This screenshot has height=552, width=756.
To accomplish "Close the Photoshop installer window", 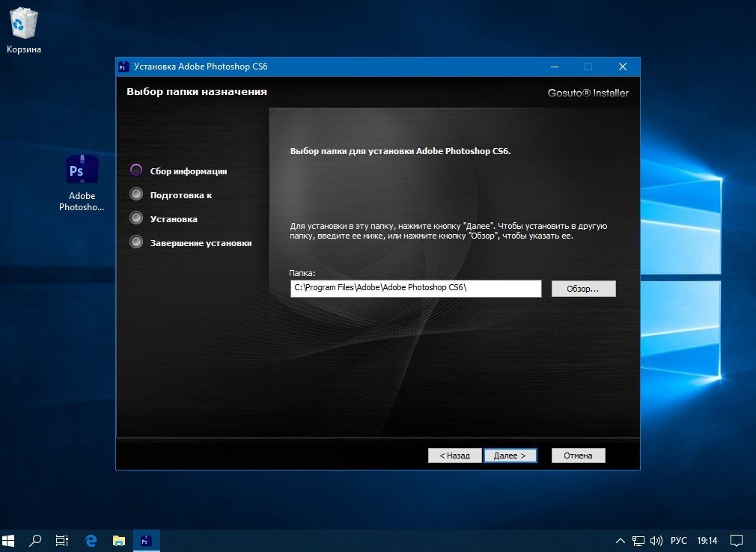I will tap(623, 67).
